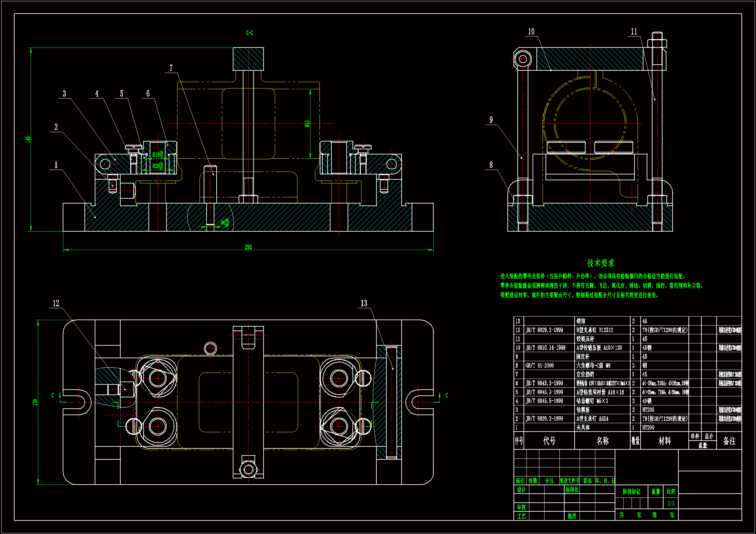Click part balloon number 1 label
Screen dimensions: 756x534
point(56,165)
